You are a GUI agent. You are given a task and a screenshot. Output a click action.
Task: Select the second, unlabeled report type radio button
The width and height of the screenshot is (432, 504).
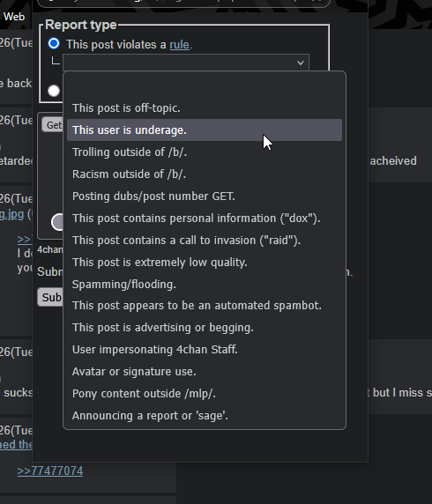pyautogui.click(x=54, y=91)
